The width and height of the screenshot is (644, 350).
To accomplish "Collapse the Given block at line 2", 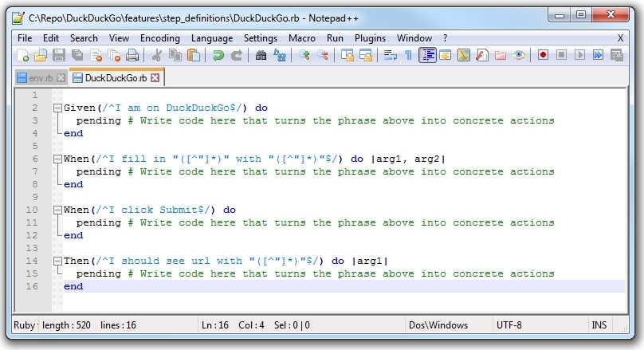I will pos(57,108).
